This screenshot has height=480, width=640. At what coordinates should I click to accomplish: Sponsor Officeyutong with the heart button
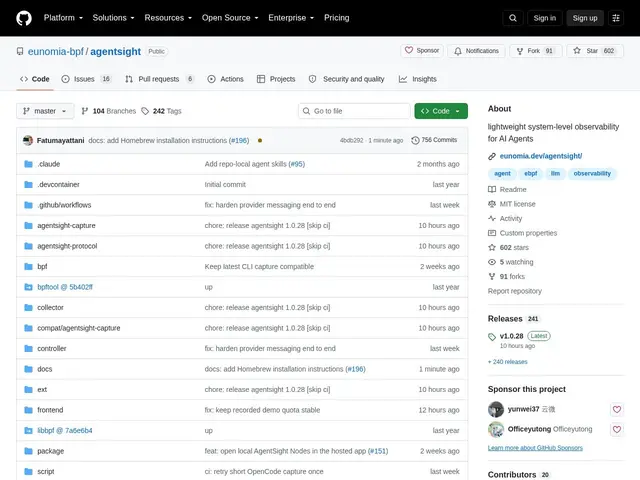point(617,429)
